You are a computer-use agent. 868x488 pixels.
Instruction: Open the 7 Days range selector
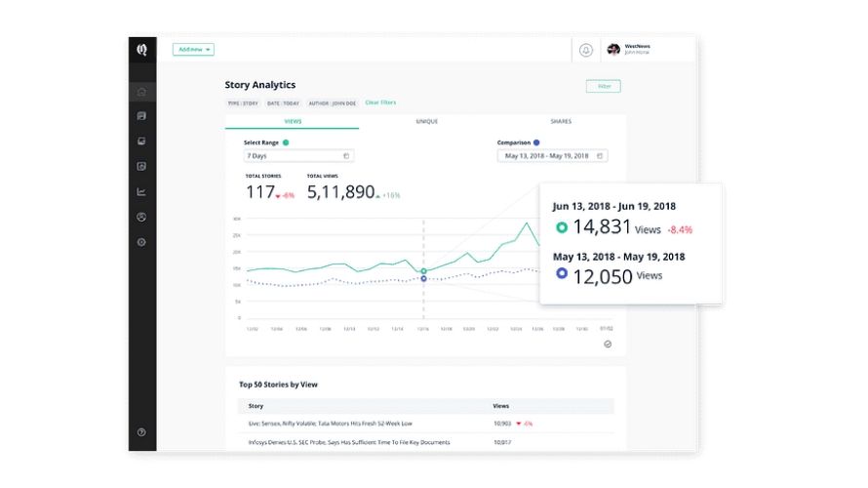tap(298, 156)
